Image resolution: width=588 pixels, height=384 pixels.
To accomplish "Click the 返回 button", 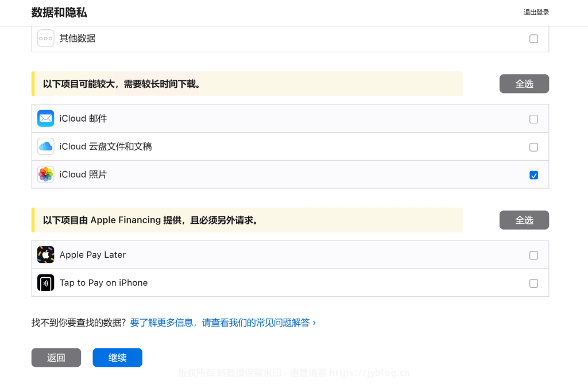I will pyautogui.click(x=56, y=358).
